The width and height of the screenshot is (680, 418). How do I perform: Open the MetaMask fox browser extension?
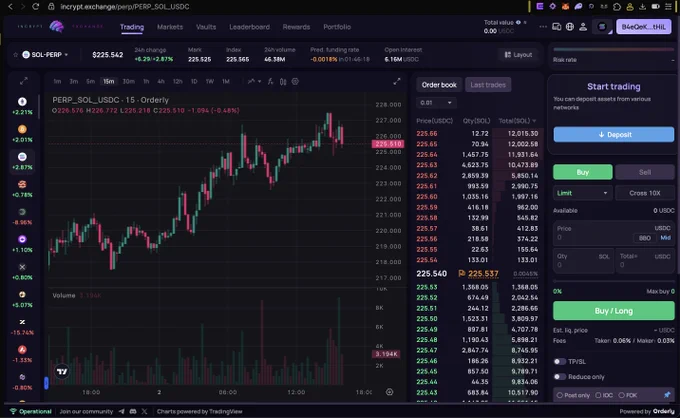565,6
